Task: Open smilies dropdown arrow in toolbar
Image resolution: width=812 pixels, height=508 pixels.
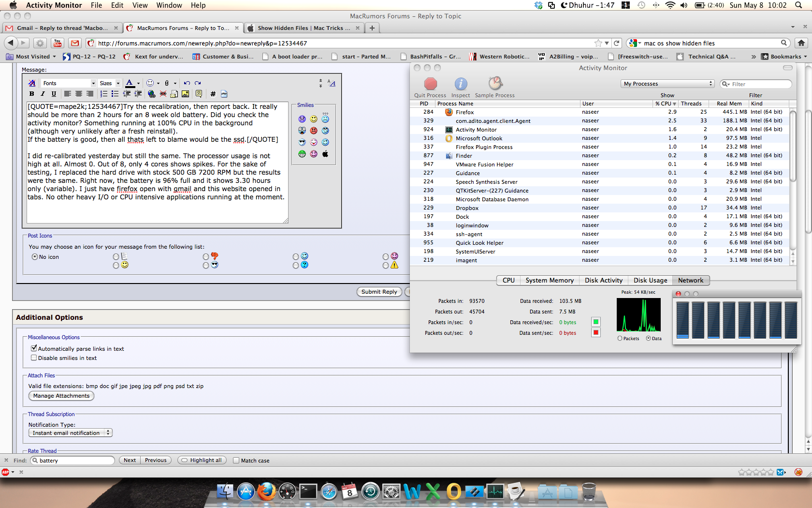Action: 158,83
